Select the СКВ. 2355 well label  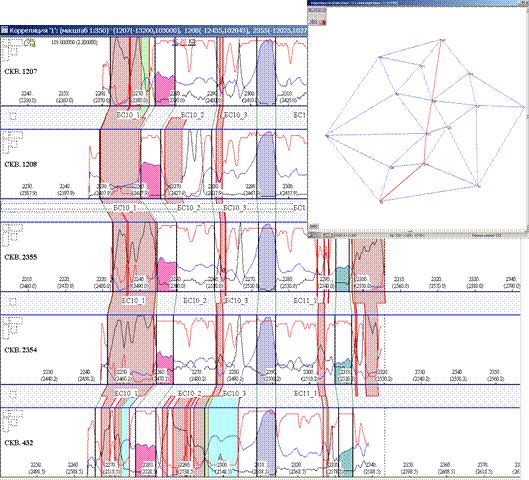tap(21, 257)
